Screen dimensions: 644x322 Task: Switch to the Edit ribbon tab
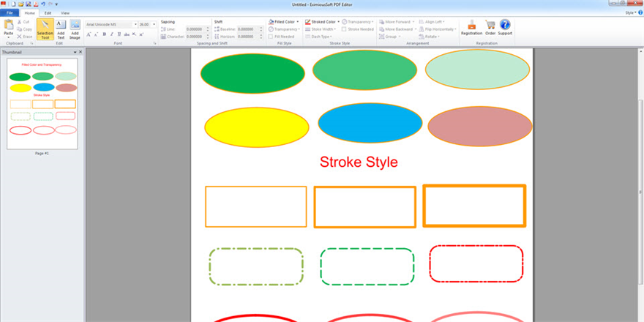(x=48, y=13)
